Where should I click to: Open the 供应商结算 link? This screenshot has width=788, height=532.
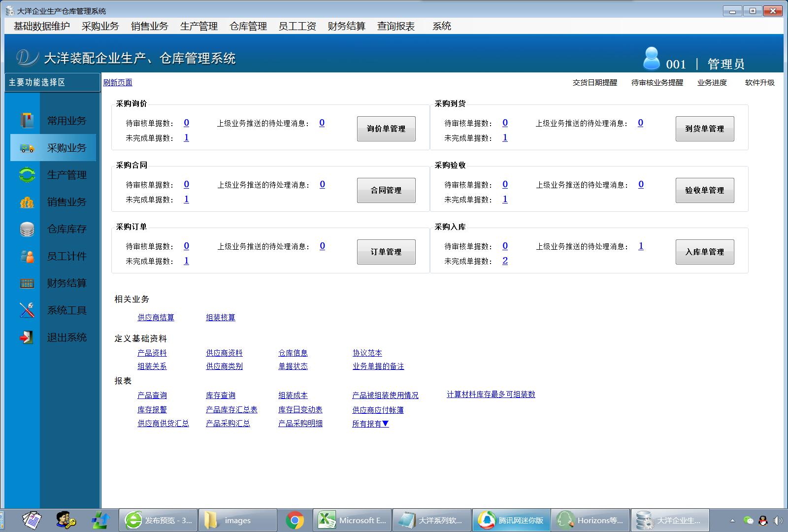156,318
